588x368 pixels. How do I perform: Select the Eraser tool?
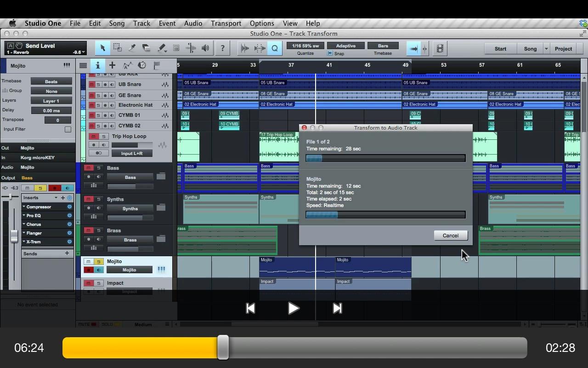146,48
